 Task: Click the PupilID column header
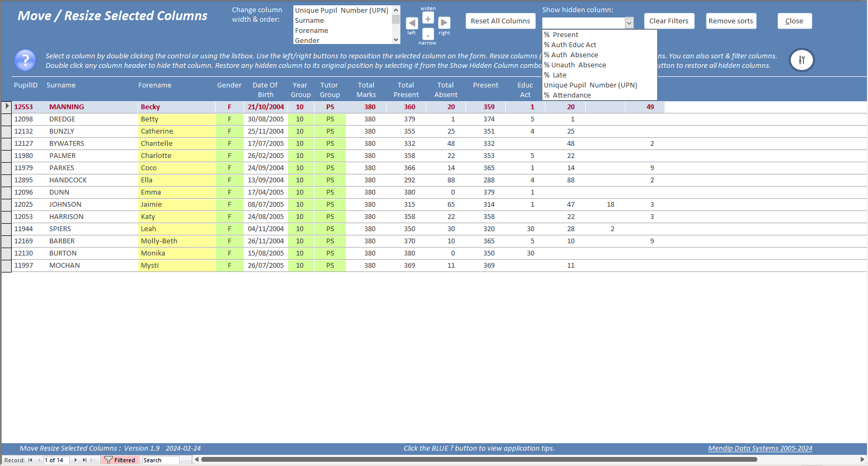26,85
